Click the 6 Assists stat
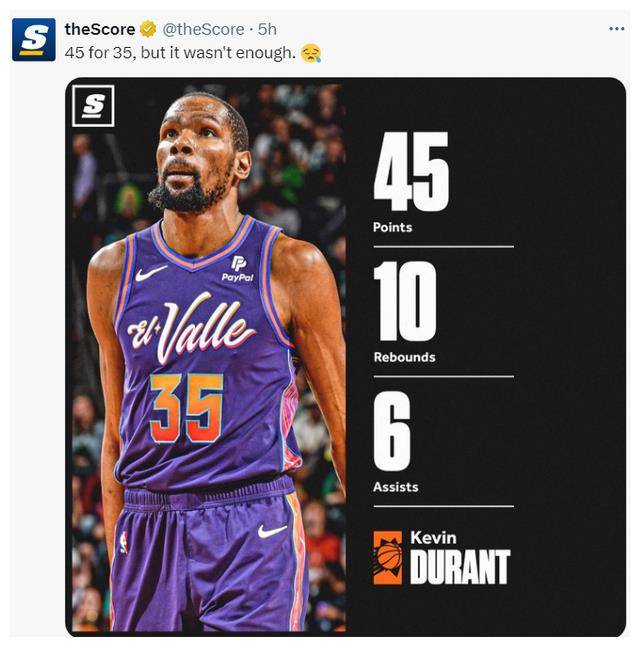 click(395, 442)
